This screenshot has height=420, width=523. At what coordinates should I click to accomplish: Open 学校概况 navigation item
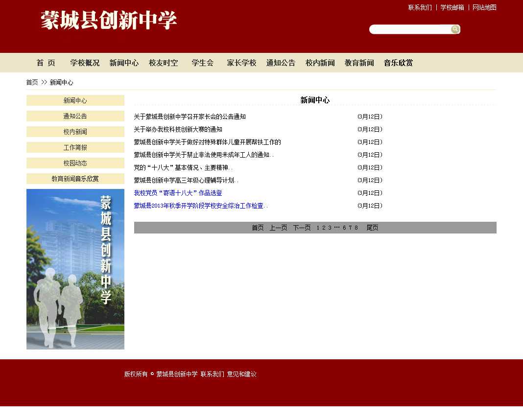click(85, 63)
